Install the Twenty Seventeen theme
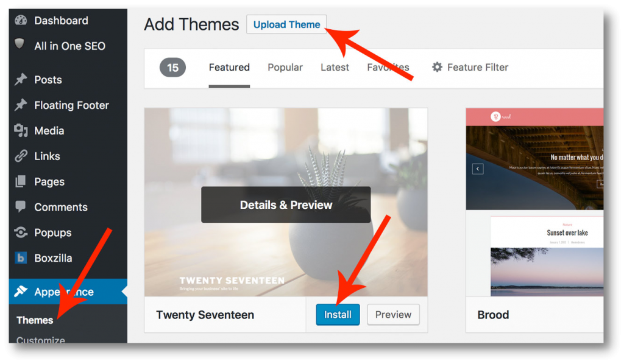The height and width of the screenshot is (364, 624). [338, 315]
